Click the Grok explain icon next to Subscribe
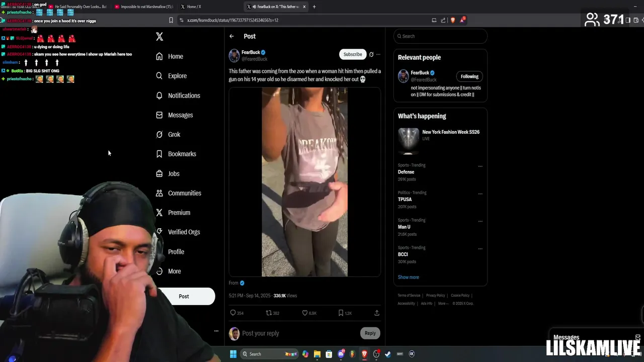Viewport: 644px width, 362px height. 371,54
